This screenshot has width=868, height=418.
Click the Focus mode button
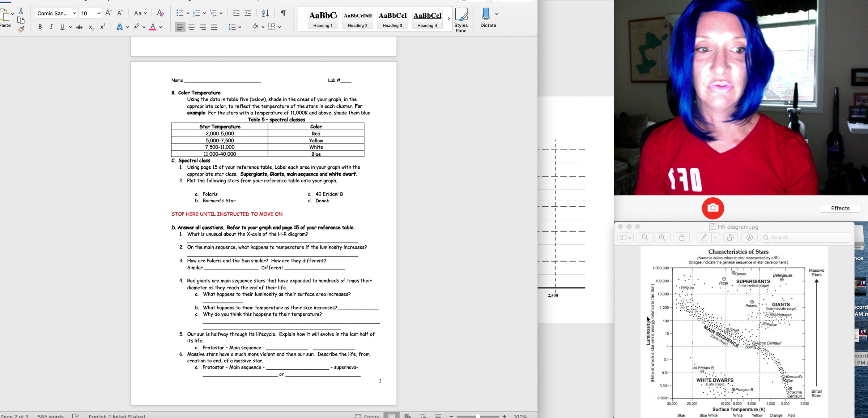point(367,416)
